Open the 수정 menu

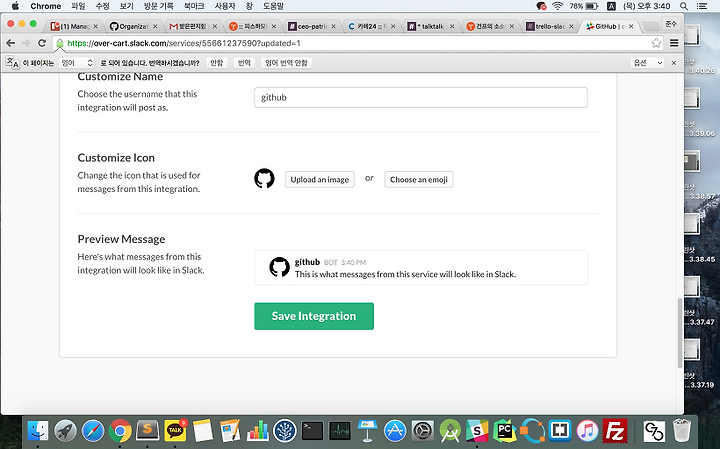coord(102,6)
